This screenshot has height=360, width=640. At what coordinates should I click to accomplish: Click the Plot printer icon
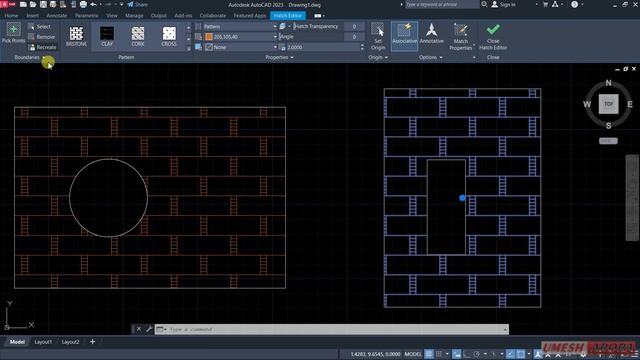pos(83,4)
